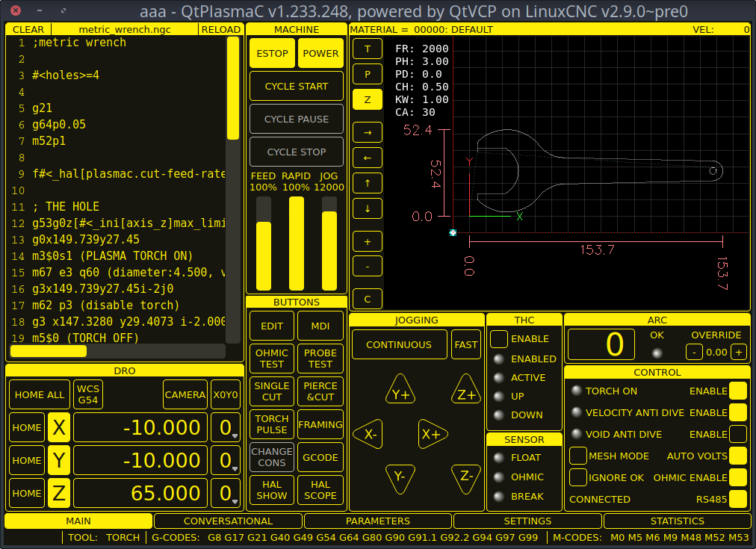Switch to the CONVERSATIONAL tab
Viewport: 756px width, 549px height.
(x=229, y=521)
